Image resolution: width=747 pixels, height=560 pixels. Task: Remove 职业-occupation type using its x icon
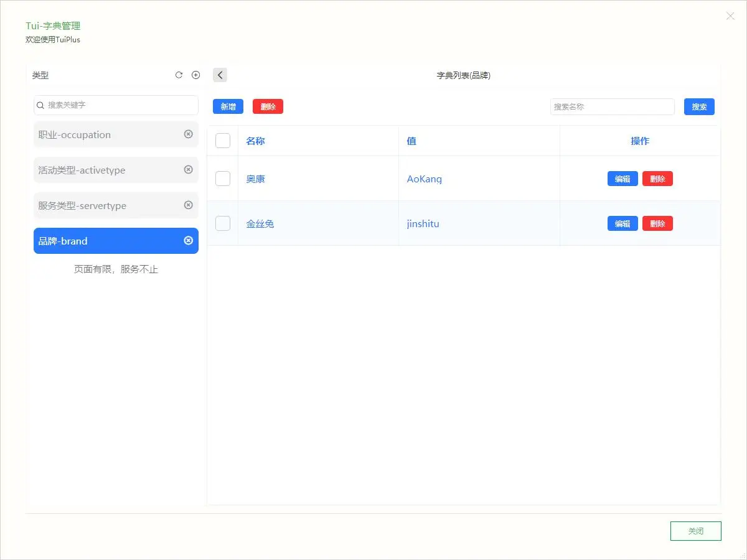188,134
